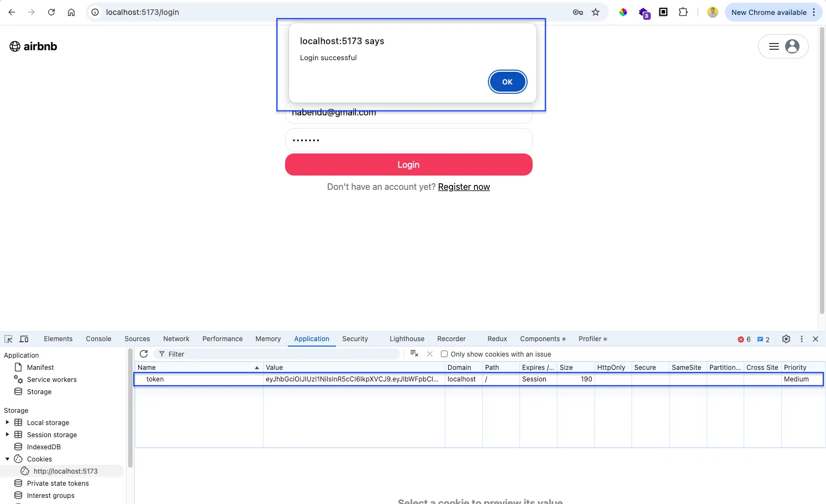Click the cookie Filter input
Image resolution: width=826 pixels, height=504 pixels.
pyautogui.click(x=276, y=354)
